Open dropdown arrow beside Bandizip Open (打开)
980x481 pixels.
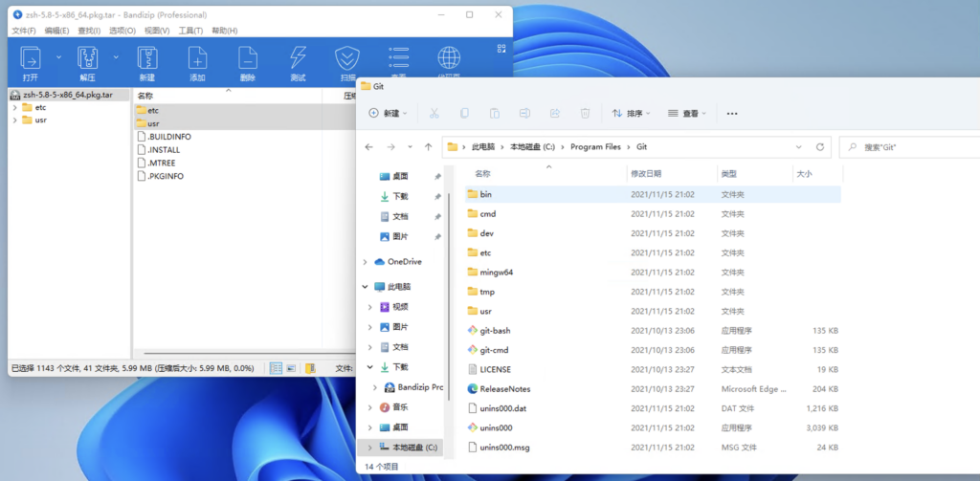[58, 56]
